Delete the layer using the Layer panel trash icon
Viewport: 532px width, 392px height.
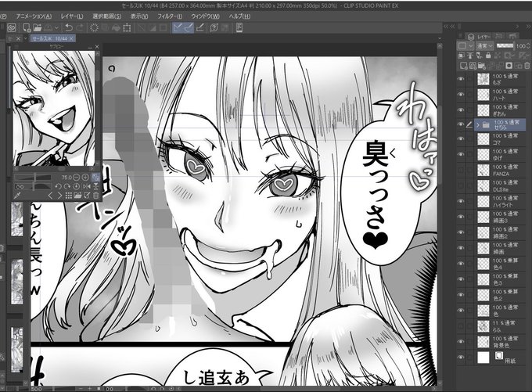pos(527,66)
